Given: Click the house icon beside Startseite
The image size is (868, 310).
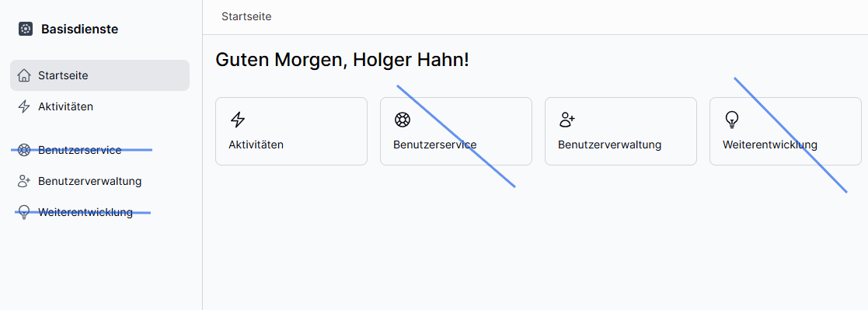Looking at the screenshot, I should 24,75.
